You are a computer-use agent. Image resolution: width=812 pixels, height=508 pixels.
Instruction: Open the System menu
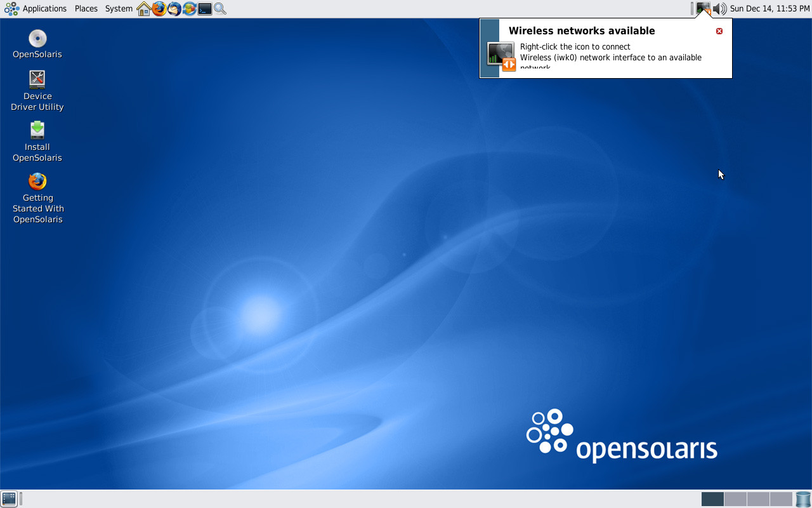pos(119,9)
